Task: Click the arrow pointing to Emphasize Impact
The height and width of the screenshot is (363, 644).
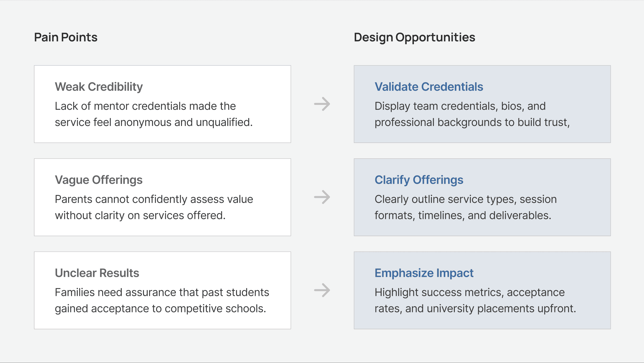Action: [322, 290]
